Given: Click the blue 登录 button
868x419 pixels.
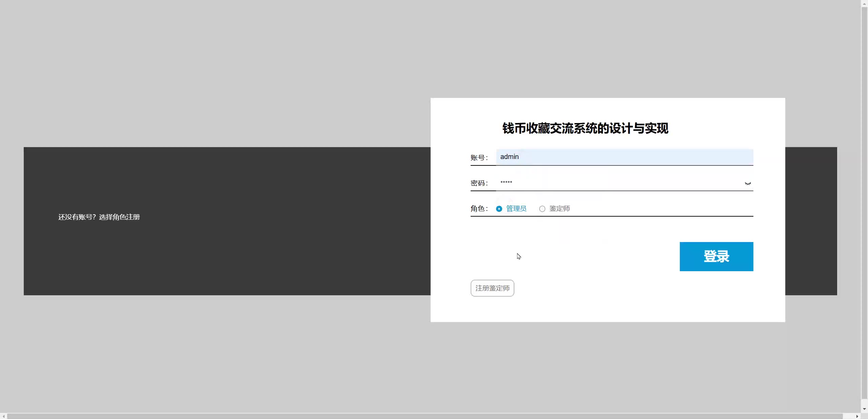Looking at the screenshot, I should tap(716, 256).
